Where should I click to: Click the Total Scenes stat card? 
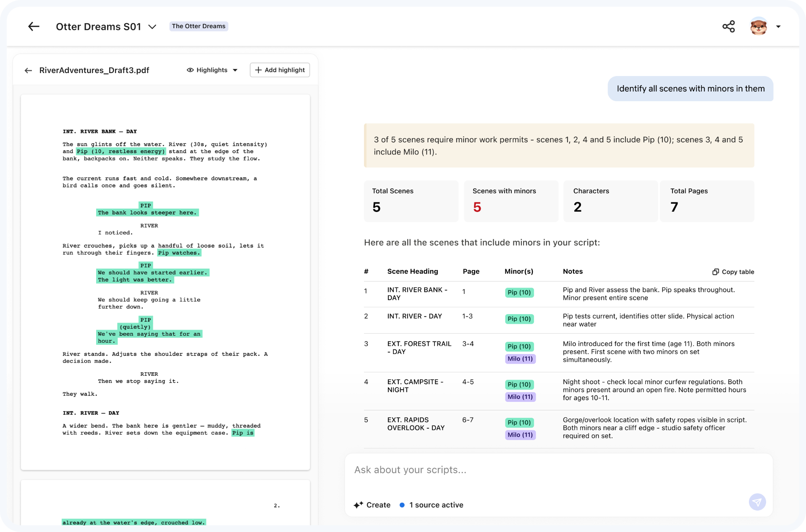pos(411,201)
